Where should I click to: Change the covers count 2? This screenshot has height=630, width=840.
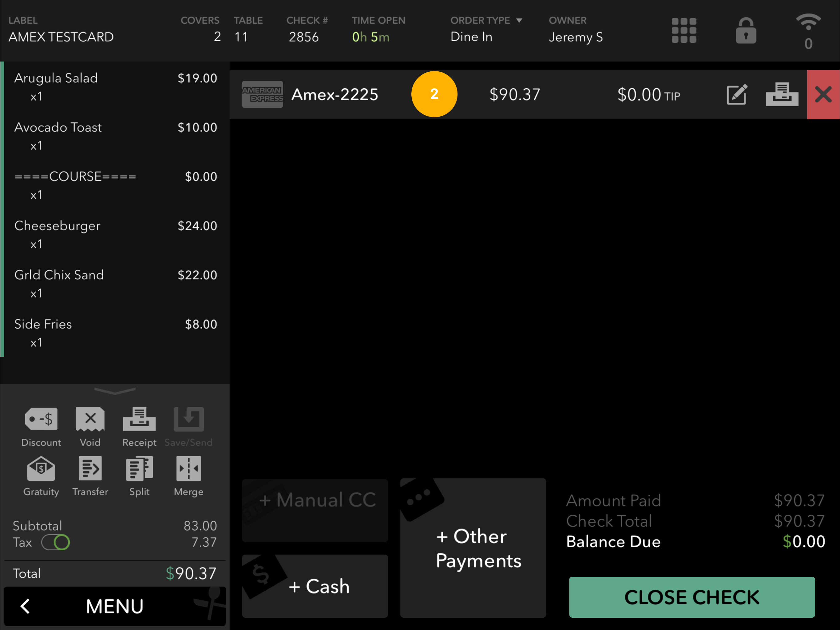click(217, 37)
